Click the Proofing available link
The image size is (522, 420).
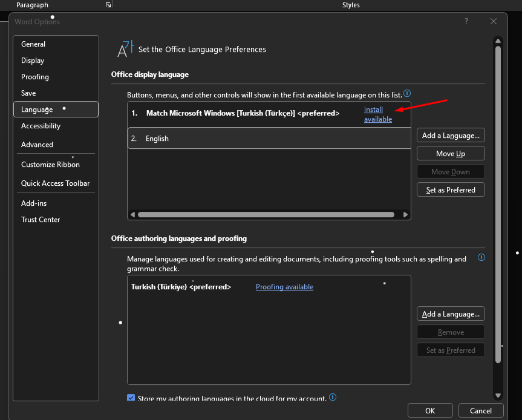pos(284,287)
